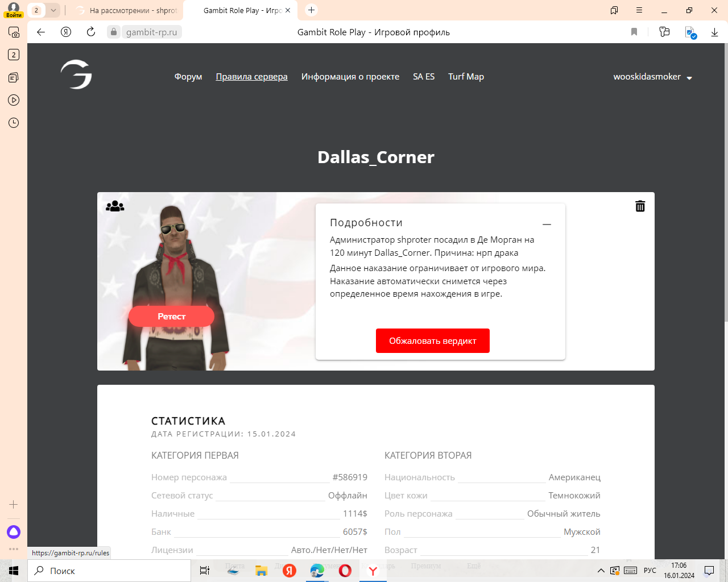Click the Gambit logo in header
The image size is (728, 582).
pyautogui.click(x=76, y=74)
